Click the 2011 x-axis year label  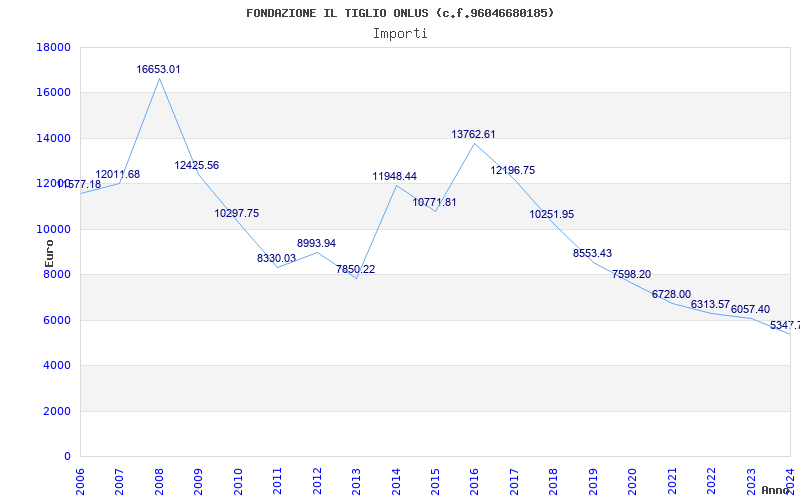(x=277, y=481)
